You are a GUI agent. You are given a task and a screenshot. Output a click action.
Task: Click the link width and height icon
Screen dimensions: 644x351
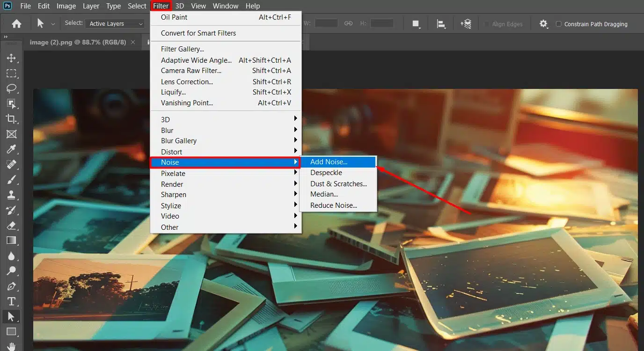point(348,23)
